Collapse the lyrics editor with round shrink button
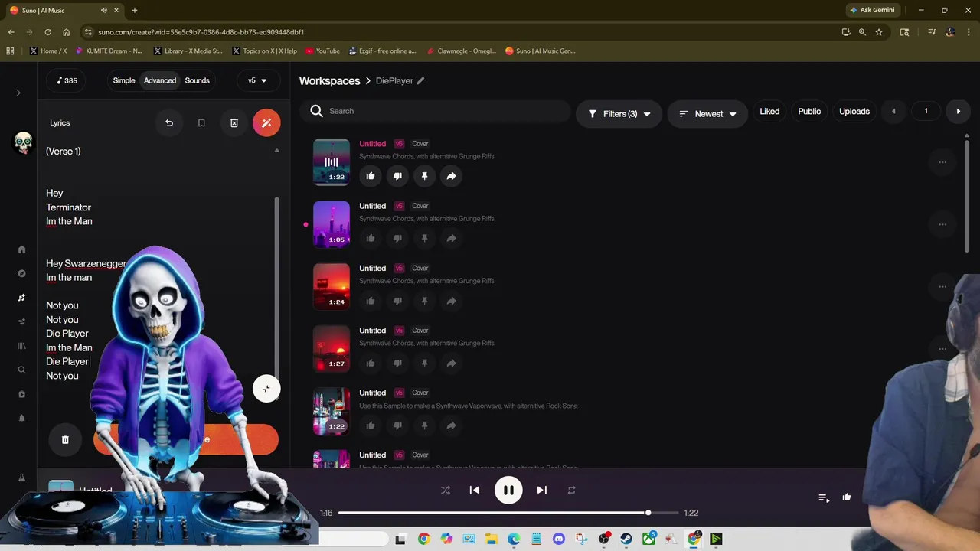This screenshot has height=551, width=980. tap(266, 389)
